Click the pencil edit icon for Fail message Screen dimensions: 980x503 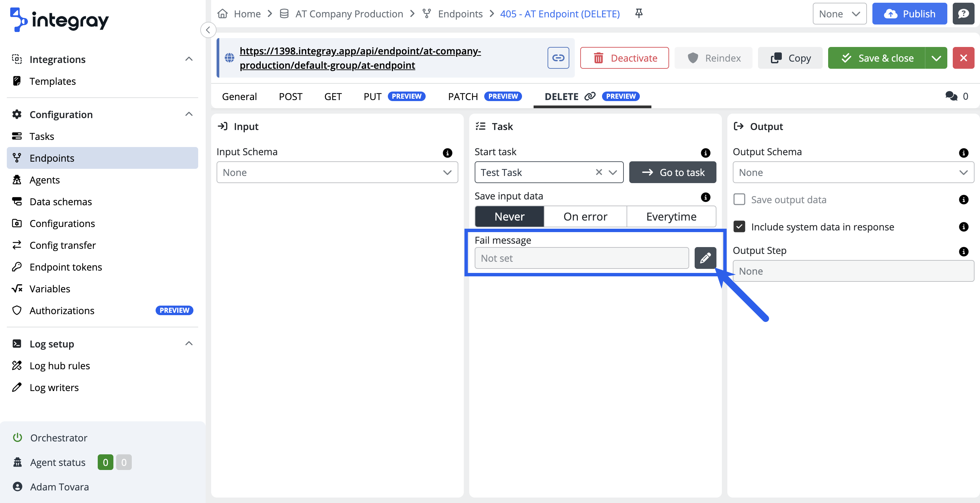[705, 258]
